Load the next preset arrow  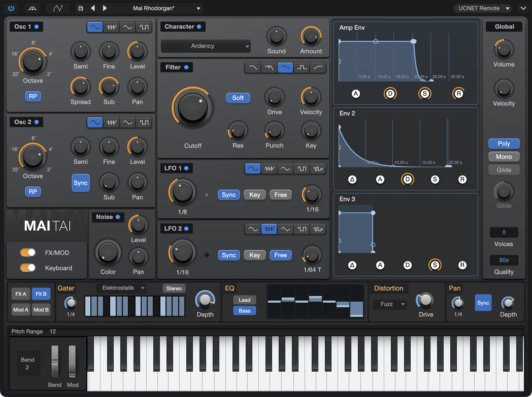[x=105, y=8]
